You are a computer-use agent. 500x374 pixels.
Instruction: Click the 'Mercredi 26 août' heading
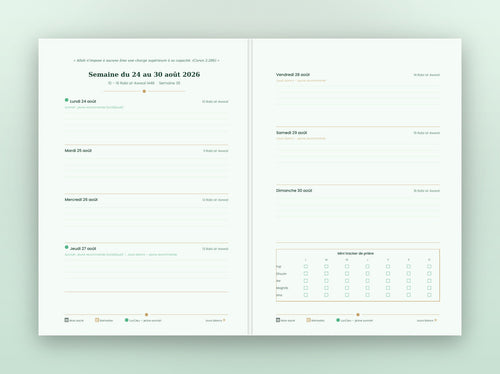(x=81, y=199)
